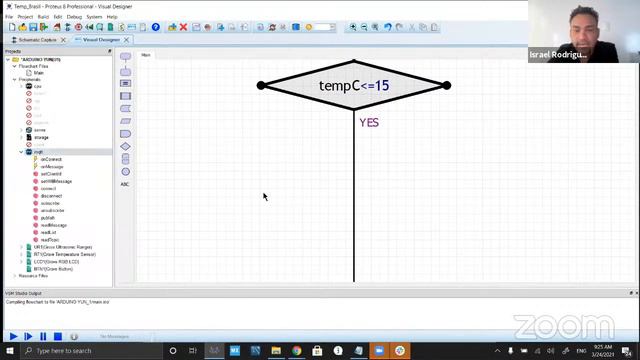Select the End block shape tool
Image resolution: width=640 pixels, height=360 pixels.
pos(125,71)
